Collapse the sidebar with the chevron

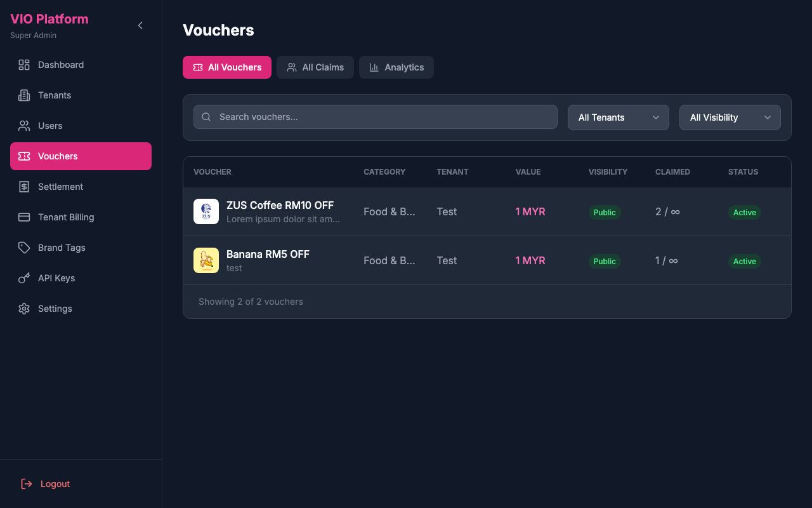pyautogui.click(x=140, y=25)
